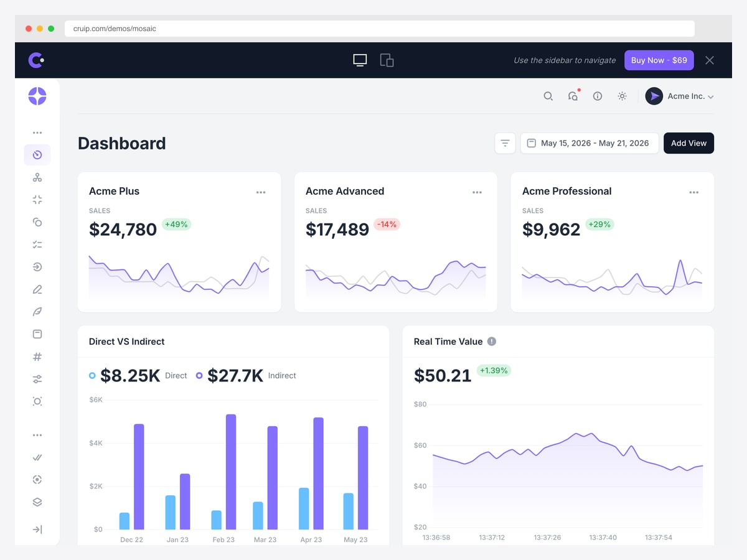Viewport: 747px width, 560px height.
Task: Click the Dec 22 axis label
Action: coord(131,539)
